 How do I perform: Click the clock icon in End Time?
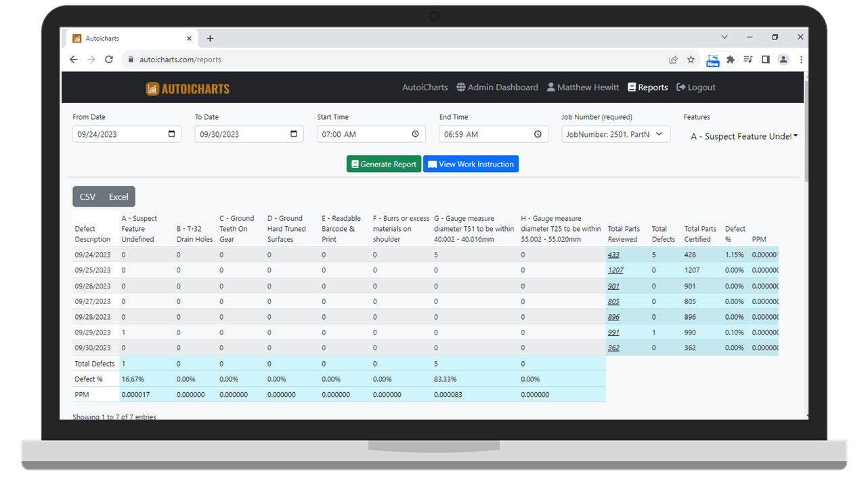[x=538, y=134]
